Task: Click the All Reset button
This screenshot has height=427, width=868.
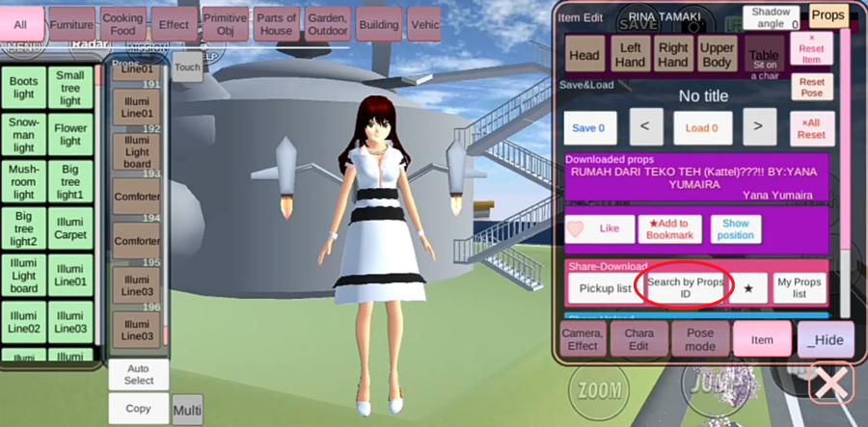Action: 811,129
